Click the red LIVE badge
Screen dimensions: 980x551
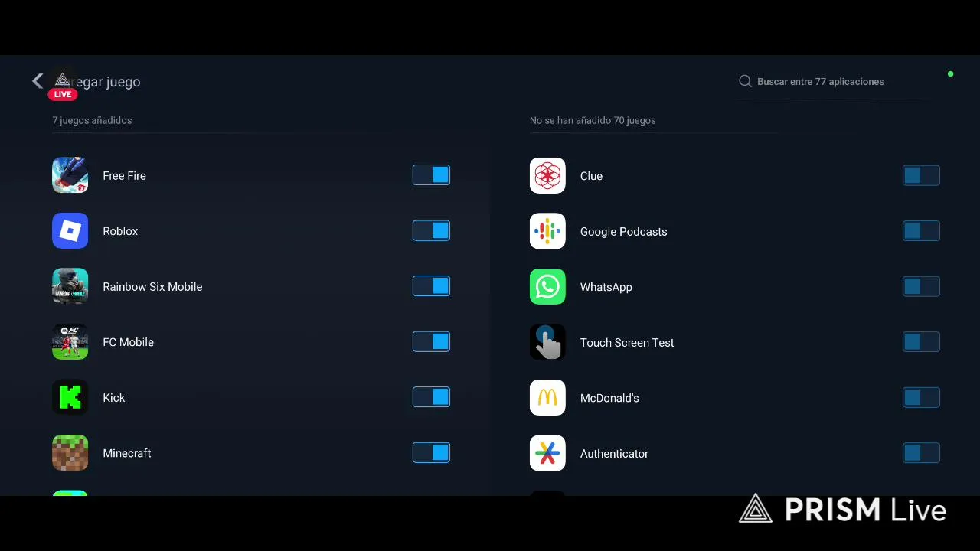[63, 94]
